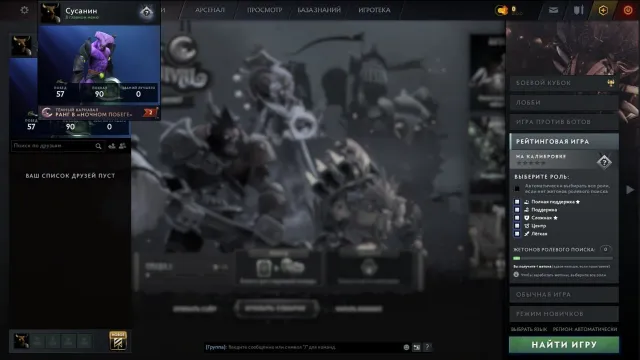The image size is (640, 360).
Task: Open the shop coin balance icon
Action: pyautogui.click(x=501, y=10)
